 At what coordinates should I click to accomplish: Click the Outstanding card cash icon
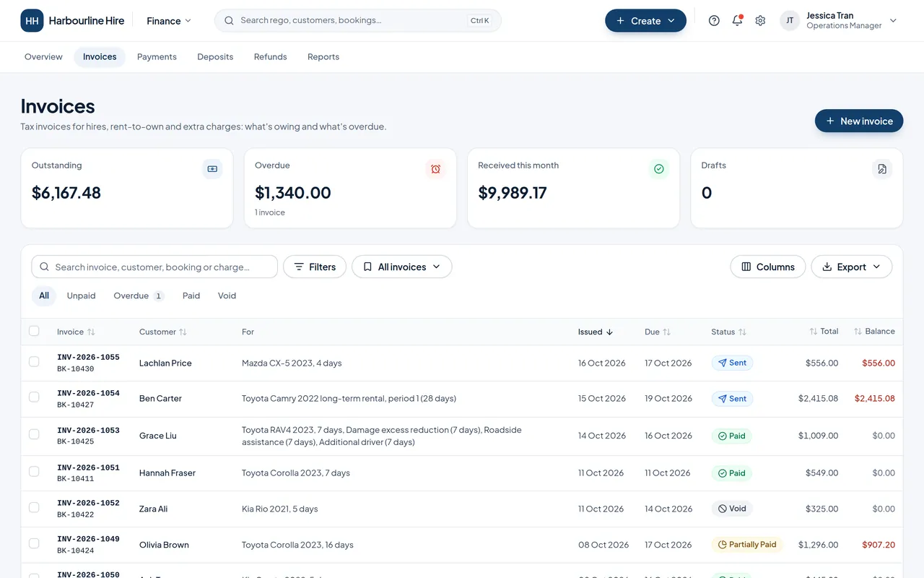pos(212,169)
